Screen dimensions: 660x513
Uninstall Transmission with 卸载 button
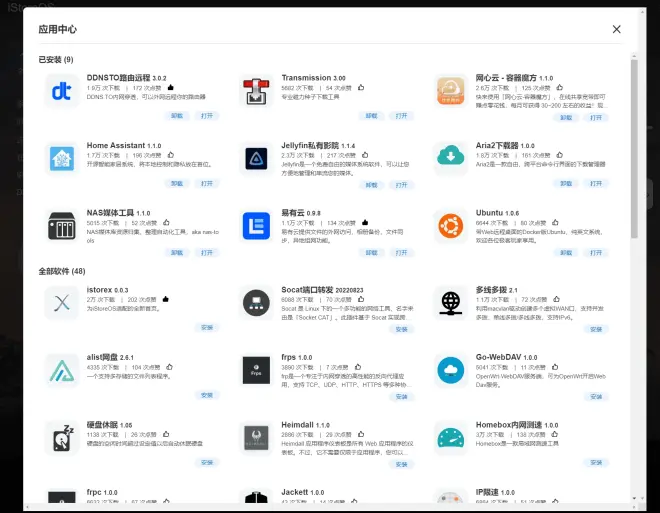[371, 116]
